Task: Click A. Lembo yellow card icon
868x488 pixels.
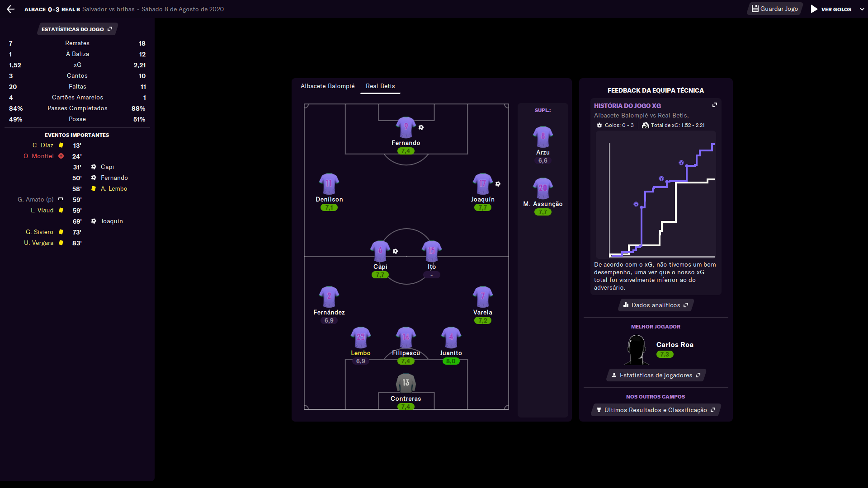Action: 94,188
